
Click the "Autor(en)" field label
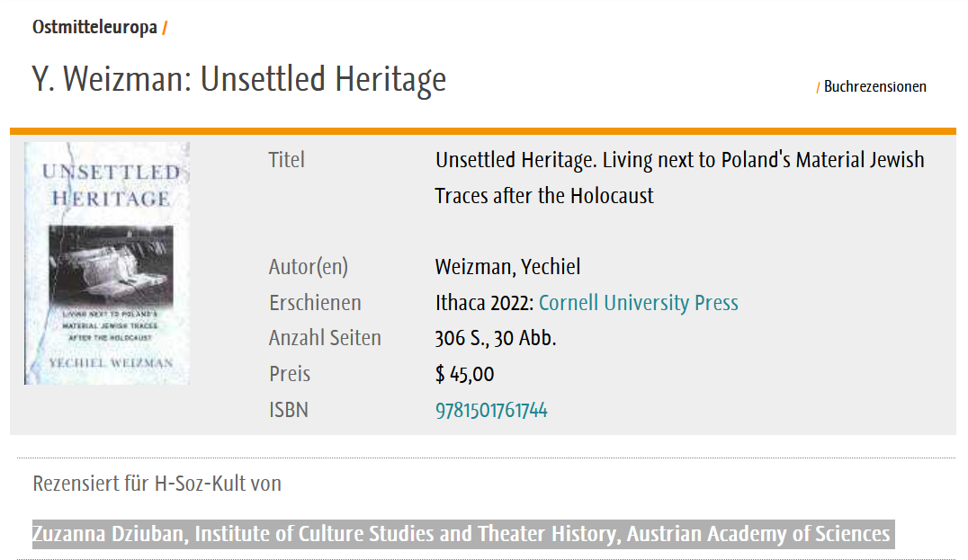click(308, 267)
